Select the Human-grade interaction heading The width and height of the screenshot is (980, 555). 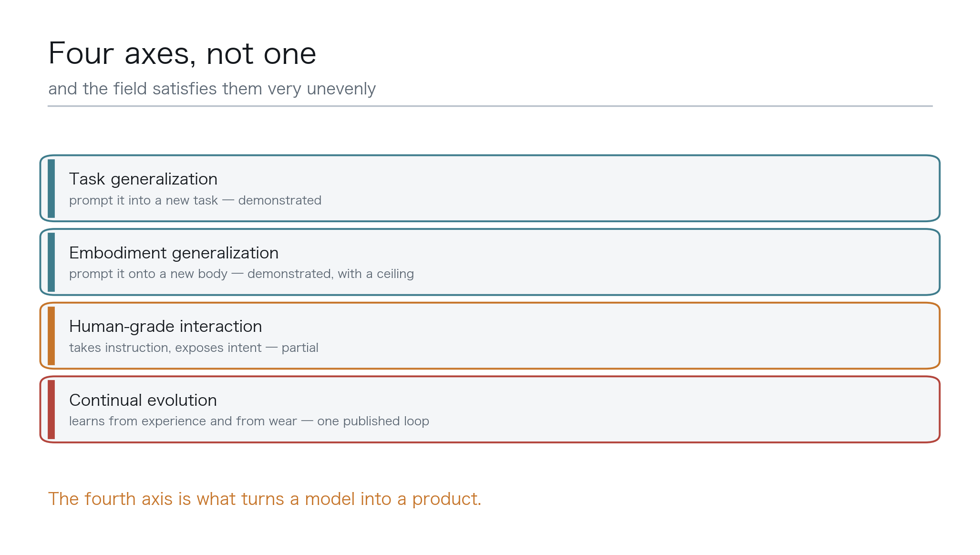[x=165, y=326]
